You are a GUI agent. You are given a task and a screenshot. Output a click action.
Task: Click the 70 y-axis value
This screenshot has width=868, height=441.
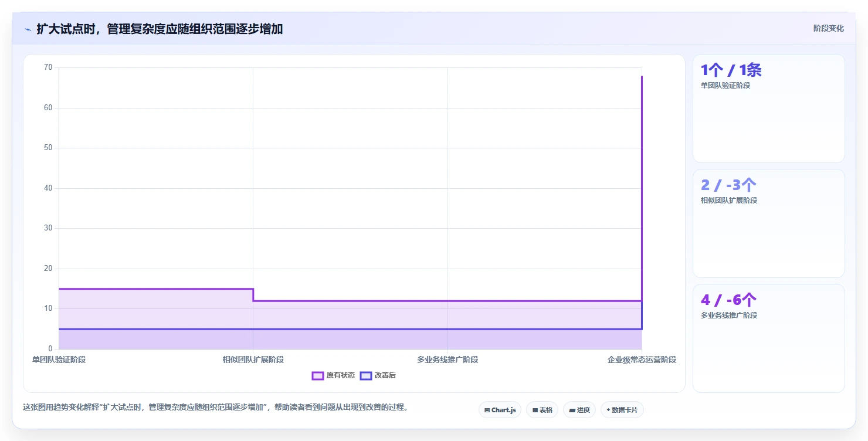tap(48, 67)
